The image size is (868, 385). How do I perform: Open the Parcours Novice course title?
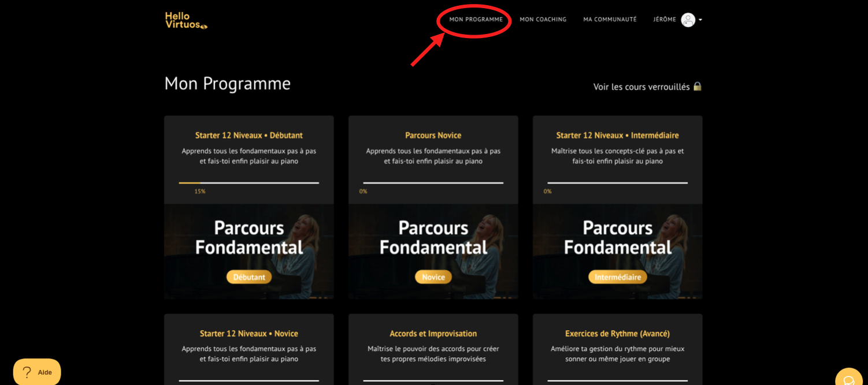click(x=433, y=135)
